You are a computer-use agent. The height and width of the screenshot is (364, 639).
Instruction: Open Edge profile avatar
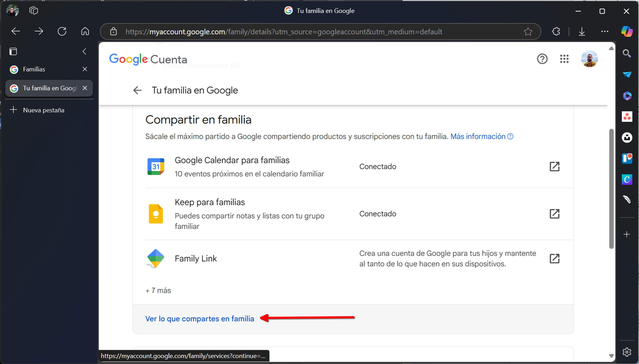click(12, 11)
